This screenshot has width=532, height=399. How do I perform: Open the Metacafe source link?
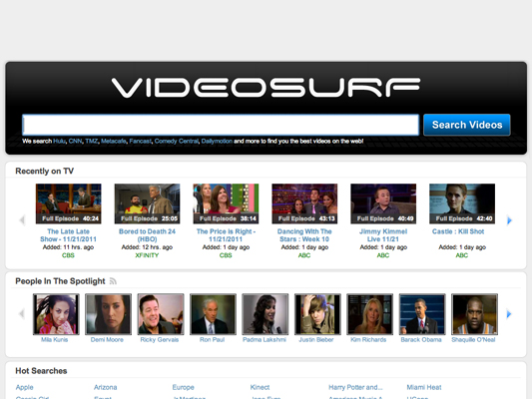coord(114,141)
